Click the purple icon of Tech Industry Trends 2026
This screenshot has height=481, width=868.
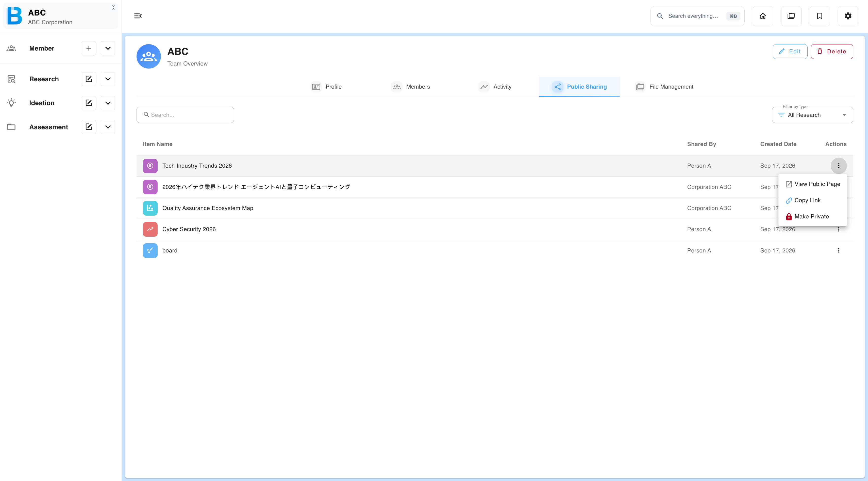coord(150,166)
